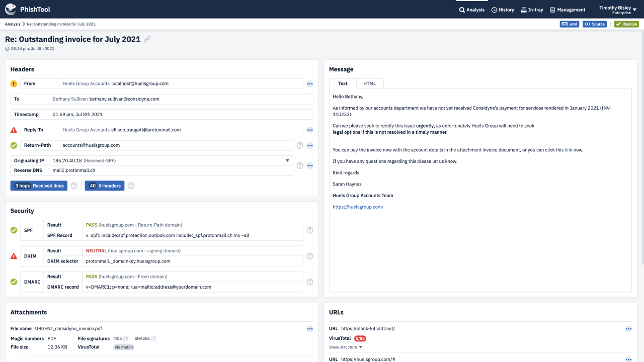644x362 pixels.
Task: Open options for the huelsgroup.com/# URL
Action: point(628,359)
